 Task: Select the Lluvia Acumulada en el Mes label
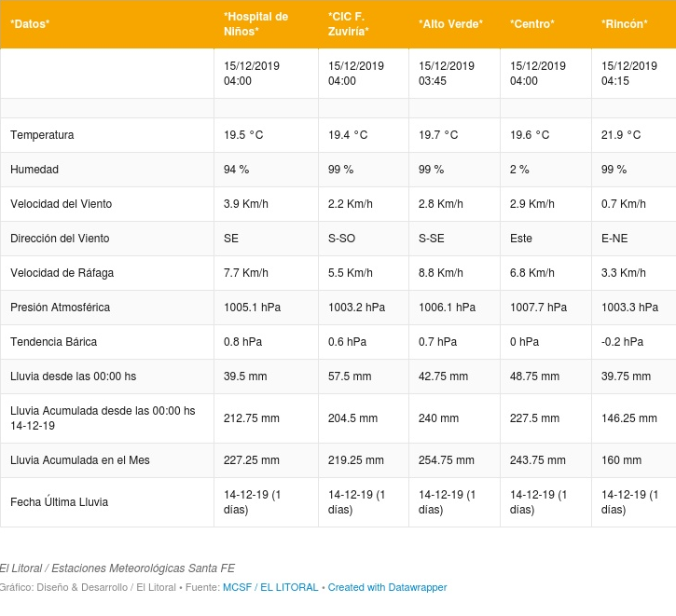80,460
